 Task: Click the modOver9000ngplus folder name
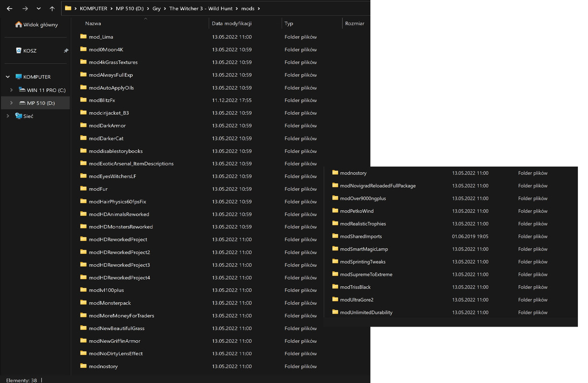click(x=363, y=198)
